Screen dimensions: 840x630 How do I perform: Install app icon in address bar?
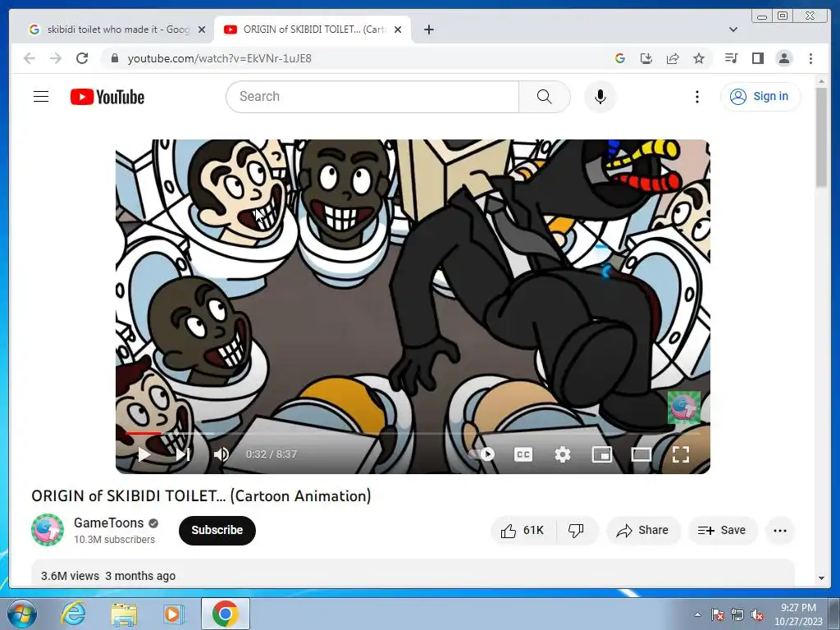646,58
